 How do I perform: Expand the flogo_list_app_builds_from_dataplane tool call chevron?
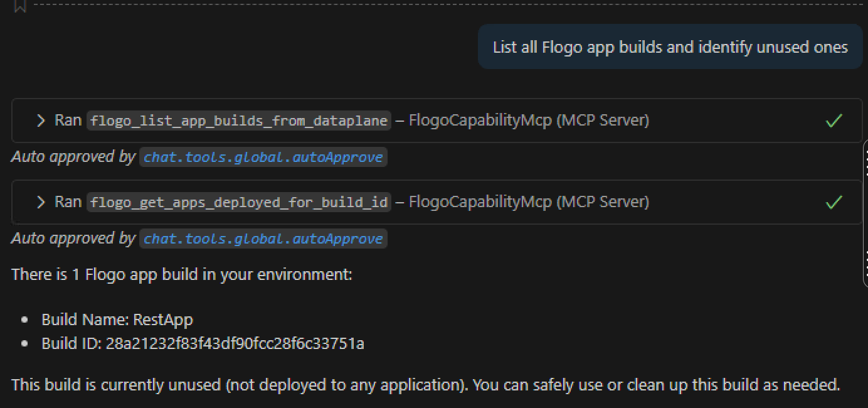(41, 121)
